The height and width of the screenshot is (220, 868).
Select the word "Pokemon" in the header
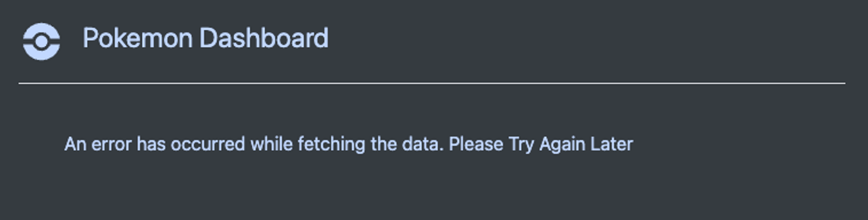(x=138, y=38)
